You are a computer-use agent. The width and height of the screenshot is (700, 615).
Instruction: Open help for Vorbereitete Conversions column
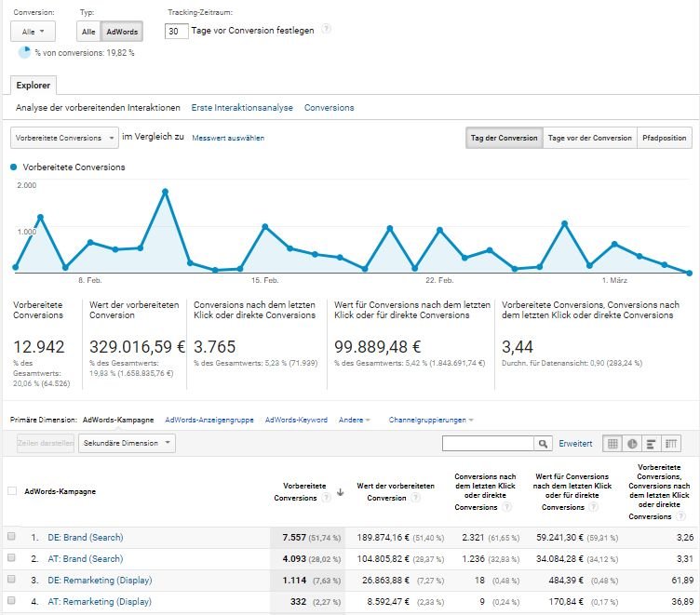(x=327, y=497)
